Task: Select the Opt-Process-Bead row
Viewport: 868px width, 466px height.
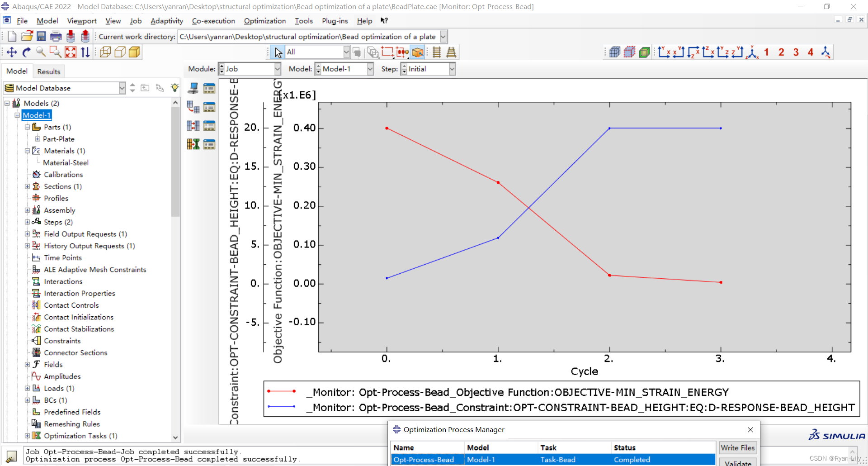Action: tap(552, 460)
